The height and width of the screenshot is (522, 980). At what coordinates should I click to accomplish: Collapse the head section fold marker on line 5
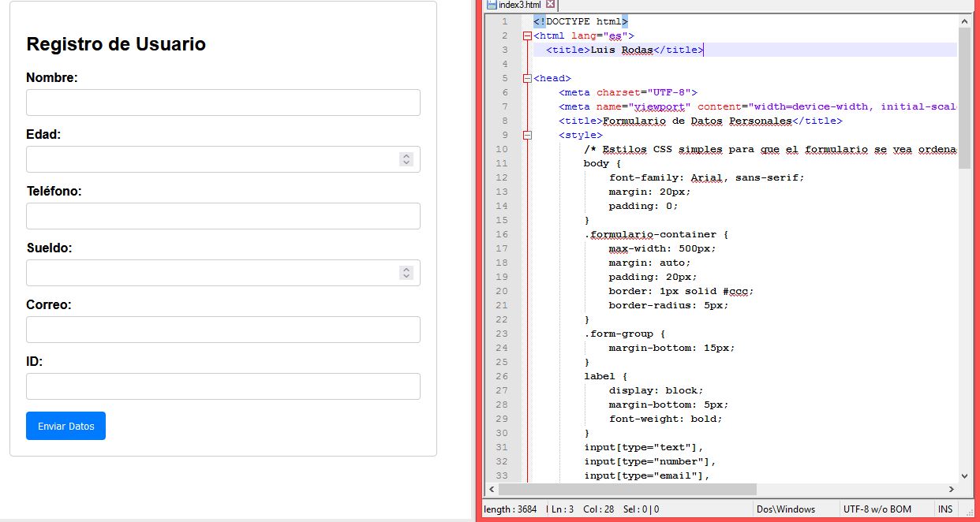tap(527, 78)
